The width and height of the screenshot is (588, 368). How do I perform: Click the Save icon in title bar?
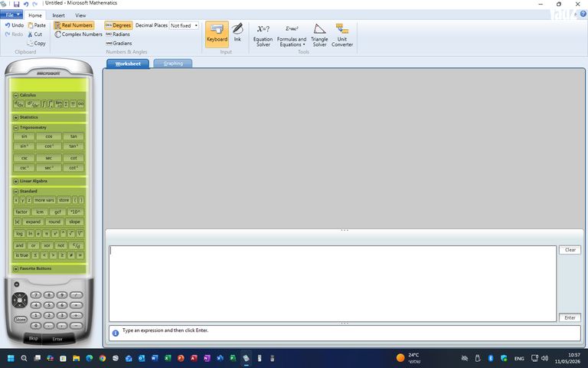(17, 4)
